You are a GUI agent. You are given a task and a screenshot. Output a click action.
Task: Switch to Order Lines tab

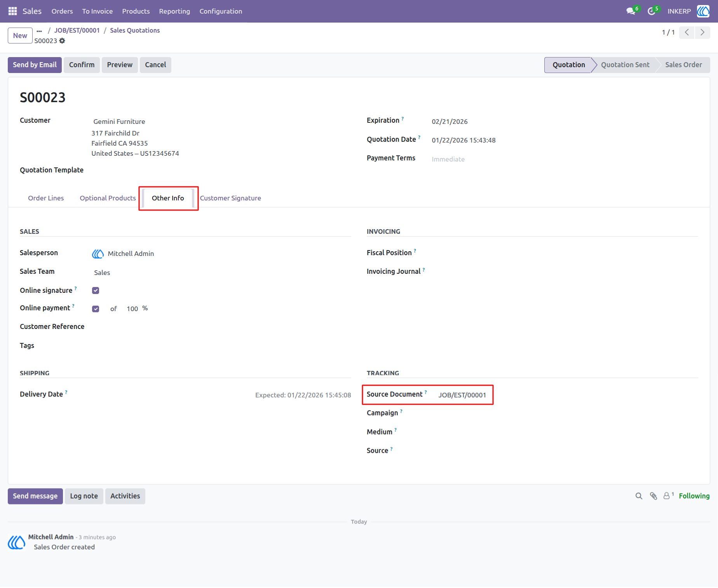click(46, 198)
